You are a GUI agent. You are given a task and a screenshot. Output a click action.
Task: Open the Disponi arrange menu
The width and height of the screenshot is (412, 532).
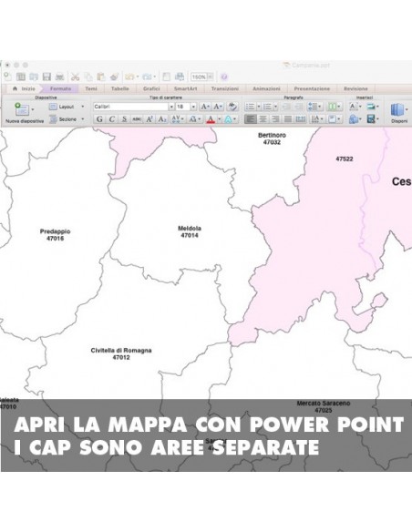coord(399,113)
